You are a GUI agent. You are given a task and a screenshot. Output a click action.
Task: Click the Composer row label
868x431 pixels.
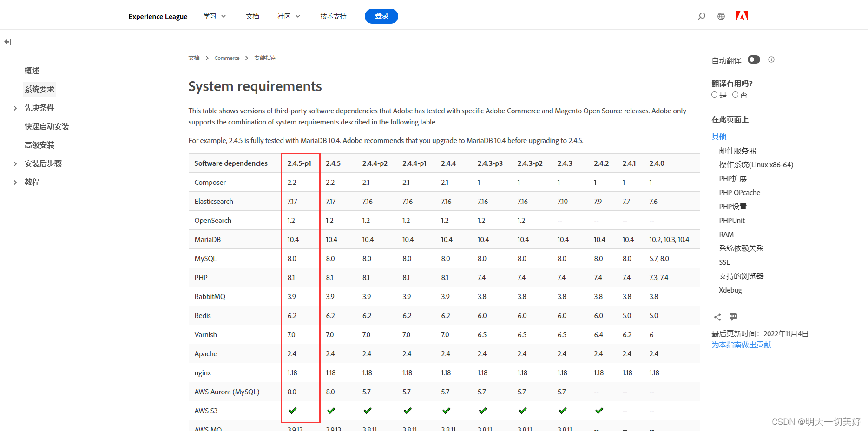[x=210, y=182]
